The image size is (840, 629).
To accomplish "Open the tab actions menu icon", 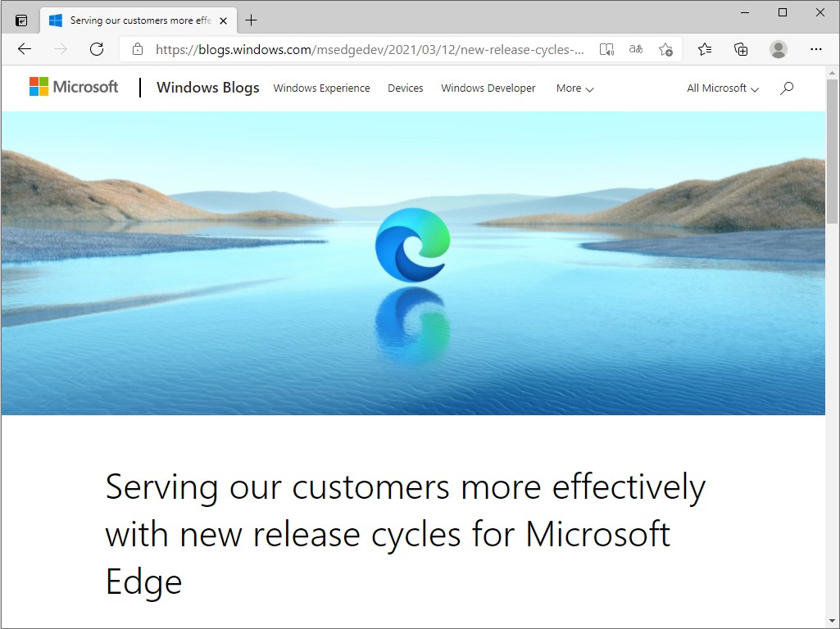I will (x=21, y=20).
